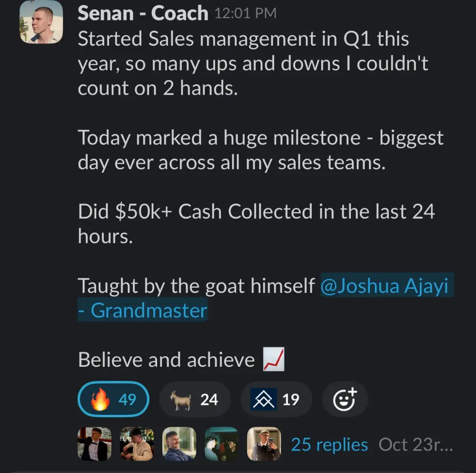Click the reply avatar with the tuxedo
The image size is (476, 473).
pos(95,444)
